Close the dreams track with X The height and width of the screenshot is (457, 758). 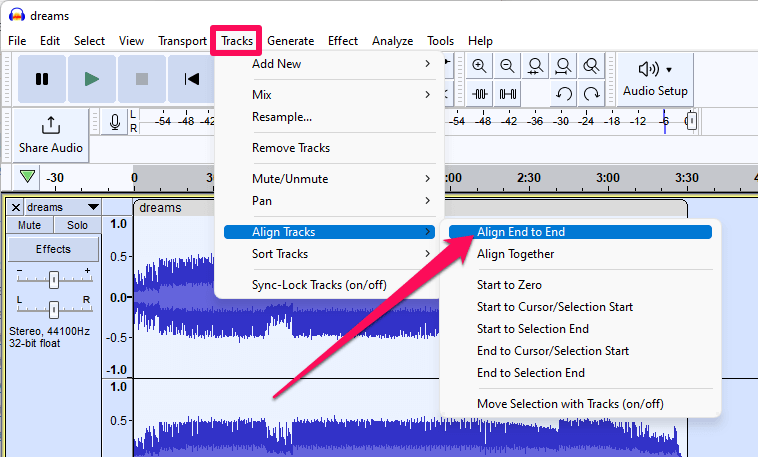click(x=15, y=207)
